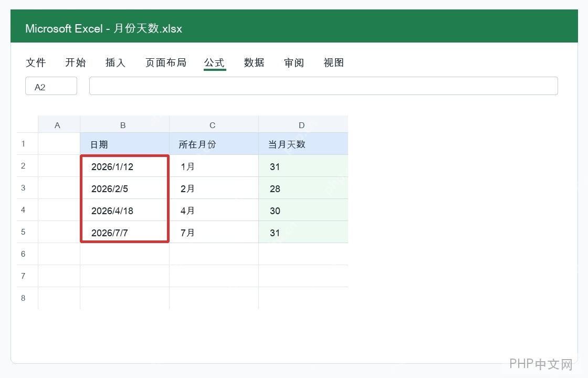Select row 7 header
588x378 pixels.
tap(27, 276)
